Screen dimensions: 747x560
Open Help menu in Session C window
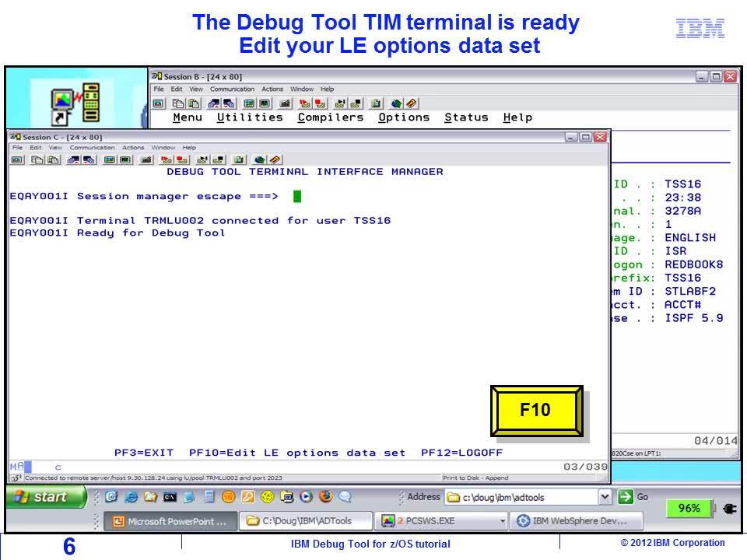tap(189, 148)
